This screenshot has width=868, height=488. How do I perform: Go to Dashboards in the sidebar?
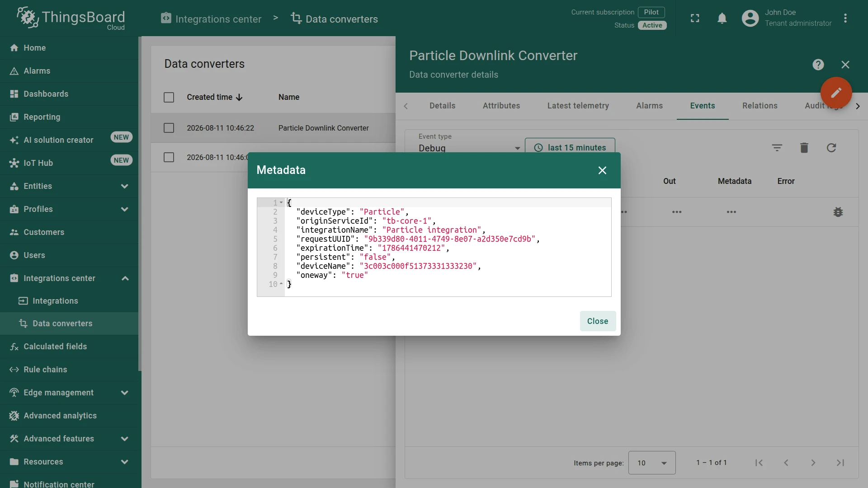coord(69,94)
